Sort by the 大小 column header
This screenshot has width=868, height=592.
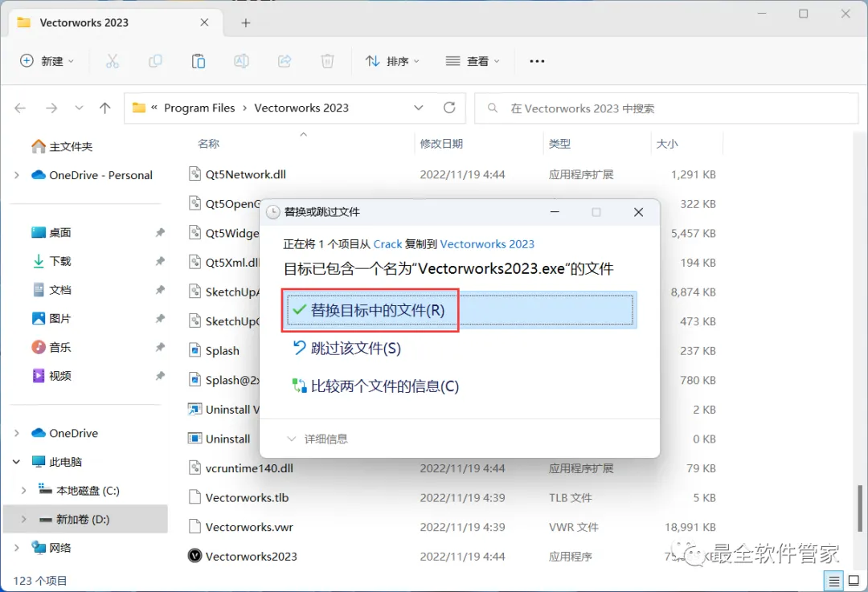tap(667, 144)
